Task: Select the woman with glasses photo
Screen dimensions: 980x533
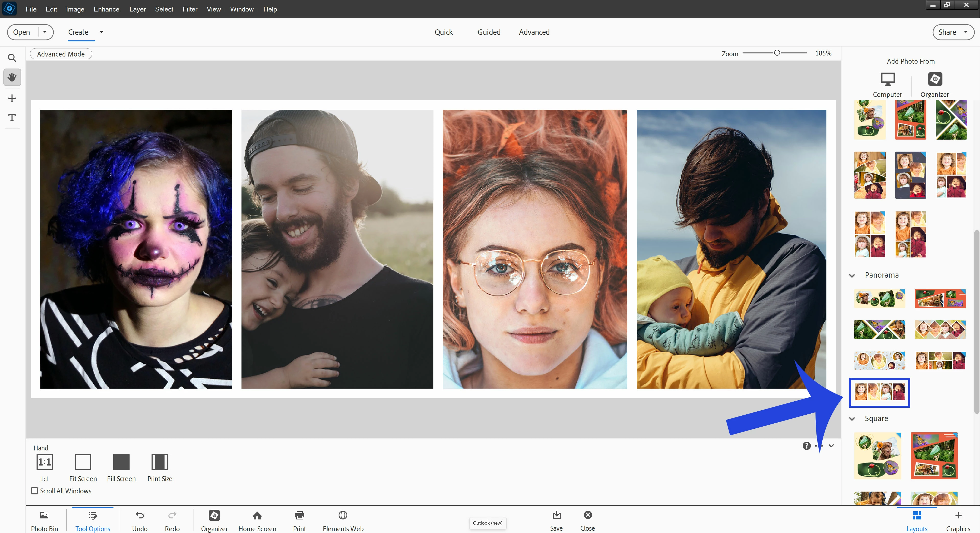Action: (x=535, y=249)
